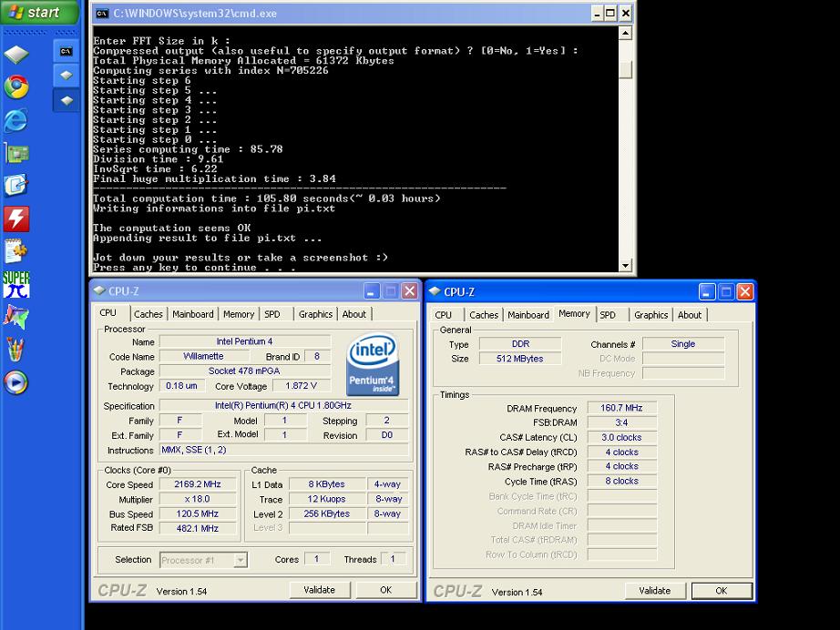Click the Core Speed 2169.2 MHz value
The image size is (840, 630).
tap(198, 483)
